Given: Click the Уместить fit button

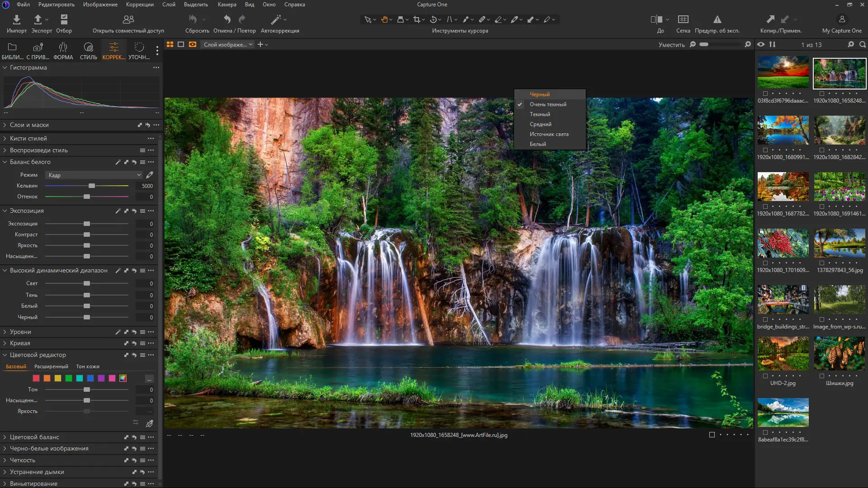Looking at the screenshot, I should click(x=671, y=45).
